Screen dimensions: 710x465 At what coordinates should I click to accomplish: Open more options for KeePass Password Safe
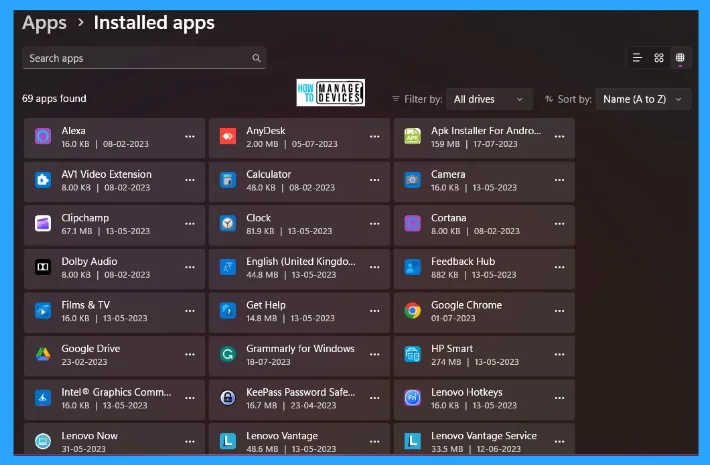point(374,398)
